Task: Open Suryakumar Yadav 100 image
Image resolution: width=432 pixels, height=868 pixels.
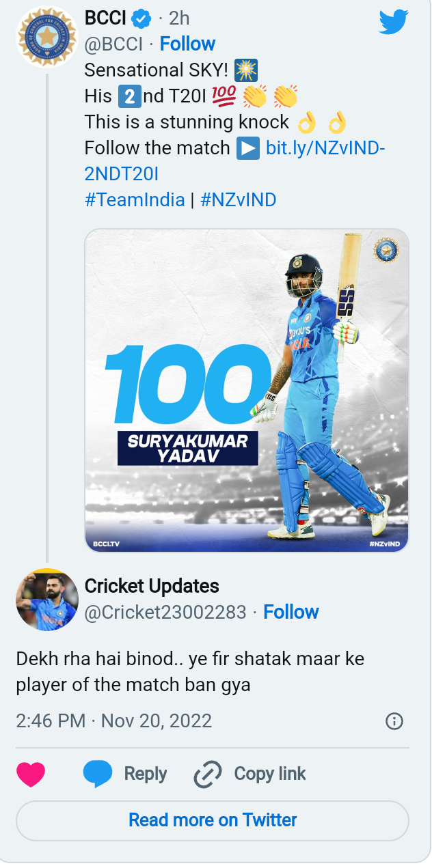Action: tap(247, 390)
